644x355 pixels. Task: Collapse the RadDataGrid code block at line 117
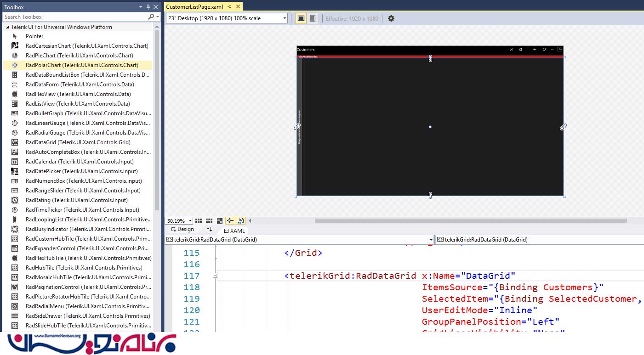215,276
